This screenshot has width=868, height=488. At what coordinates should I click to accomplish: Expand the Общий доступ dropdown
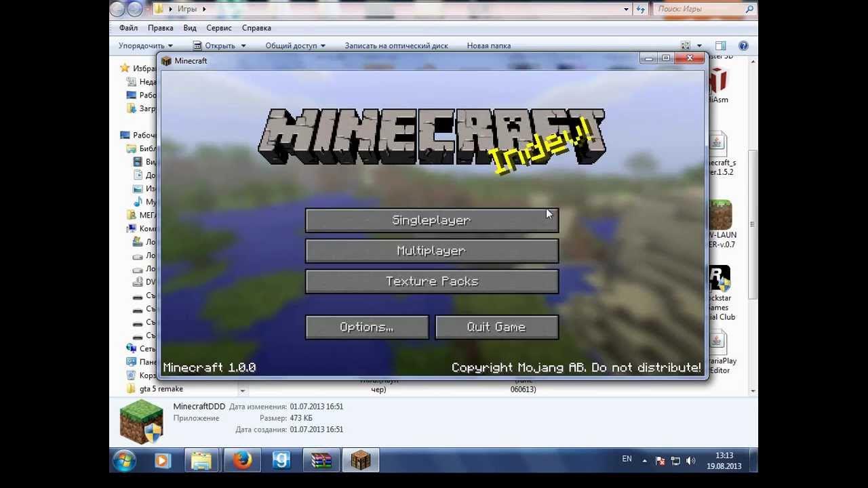[295, 45]
